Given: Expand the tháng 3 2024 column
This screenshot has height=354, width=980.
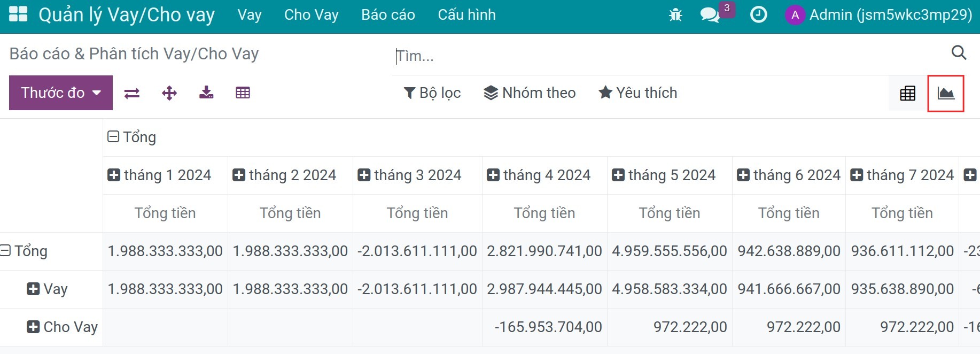Looking at the screenshot, I should (409, 175).
